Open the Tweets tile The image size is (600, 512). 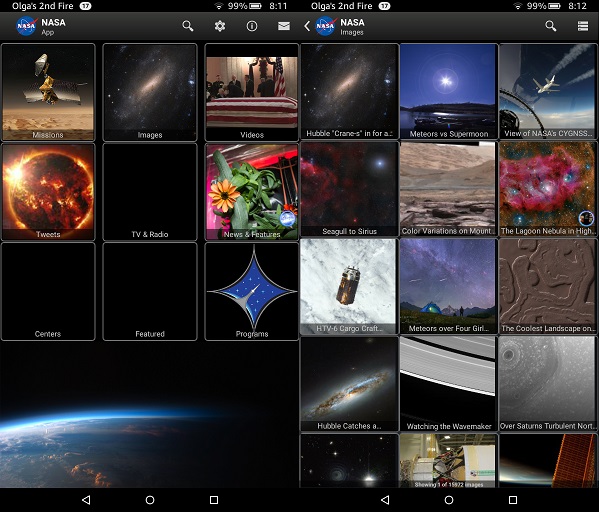coord(48,192)
